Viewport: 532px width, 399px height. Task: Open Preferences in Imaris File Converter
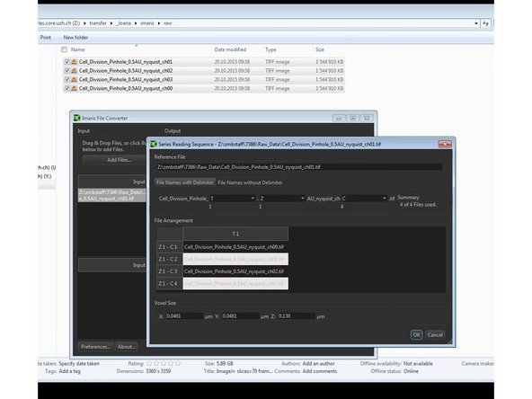tap(95, 346)
